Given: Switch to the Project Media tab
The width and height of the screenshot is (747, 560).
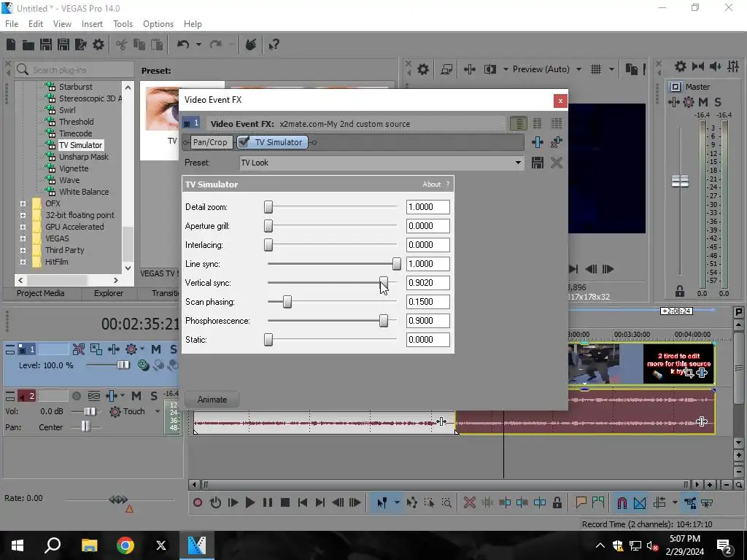Looking at the screenshot, I should [x=41, y=293].
